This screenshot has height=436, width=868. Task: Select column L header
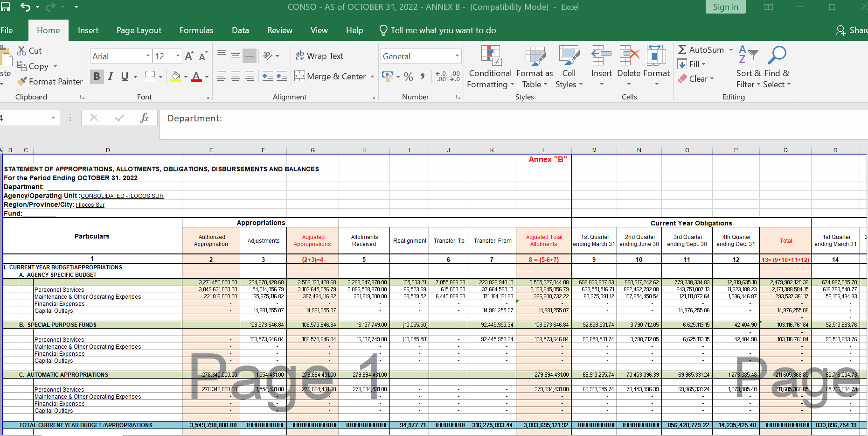click(x=544, y=150)
